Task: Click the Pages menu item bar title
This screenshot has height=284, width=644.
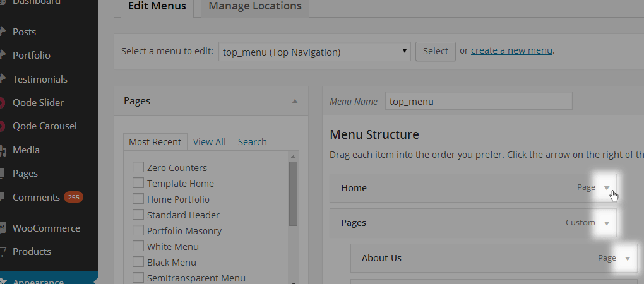Action: tap(353, 223)
